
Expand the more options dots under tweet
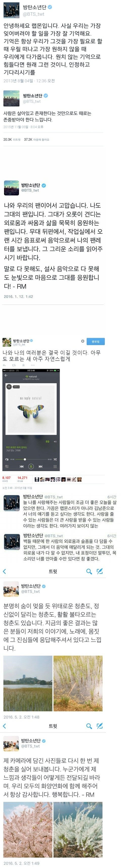point(33,365)
